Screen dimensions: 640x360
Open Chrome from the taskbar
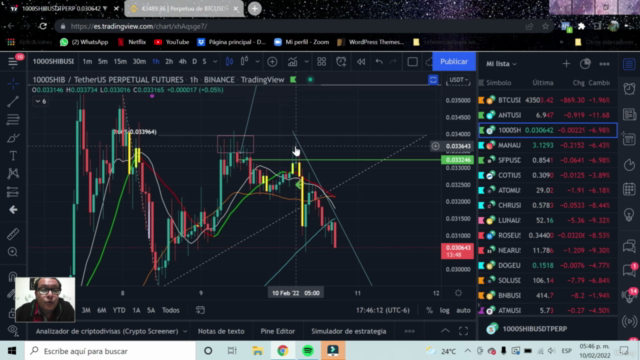tap(282, 351)
